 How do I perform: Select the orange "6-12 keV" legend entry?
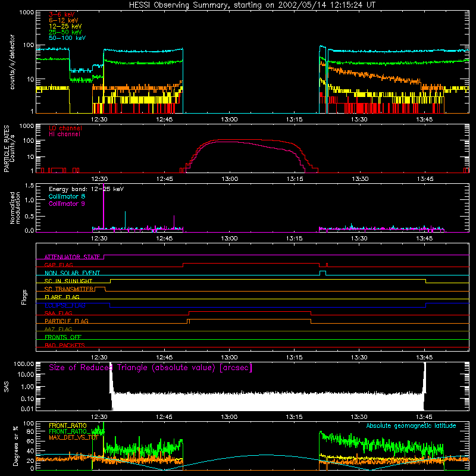tap(63, 20)
